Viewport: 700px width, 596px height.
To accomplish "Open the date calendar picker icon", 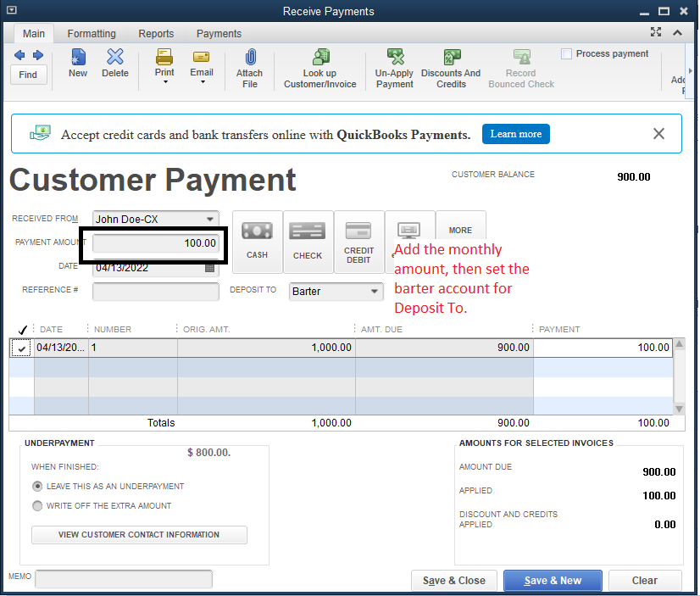I will [x=209, y=268].
